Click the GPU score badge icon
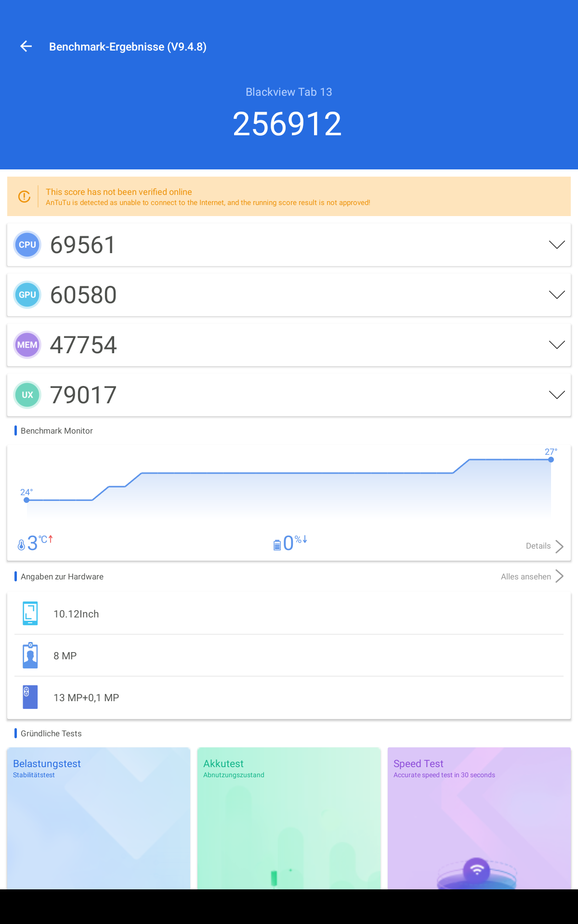This screenshot has height=924, width=578. [x=27, y=295]
